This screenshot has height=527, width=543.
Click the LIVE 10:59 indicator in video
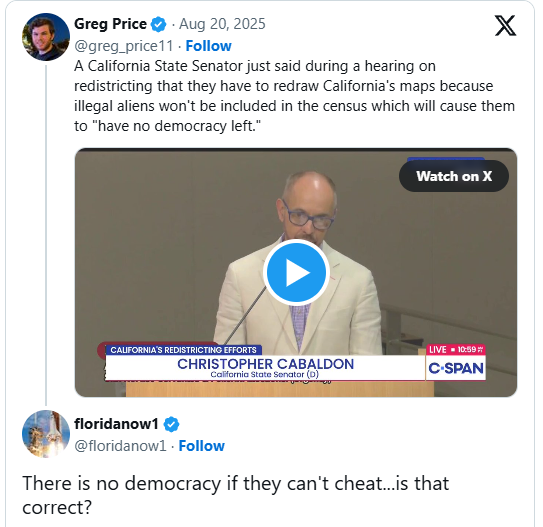pyautogui.click(x=456, y=350)
